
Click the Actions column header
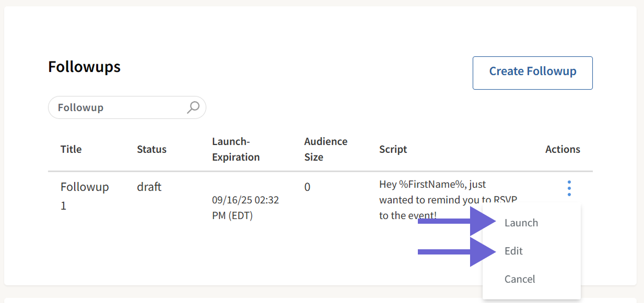pos(563,149)
